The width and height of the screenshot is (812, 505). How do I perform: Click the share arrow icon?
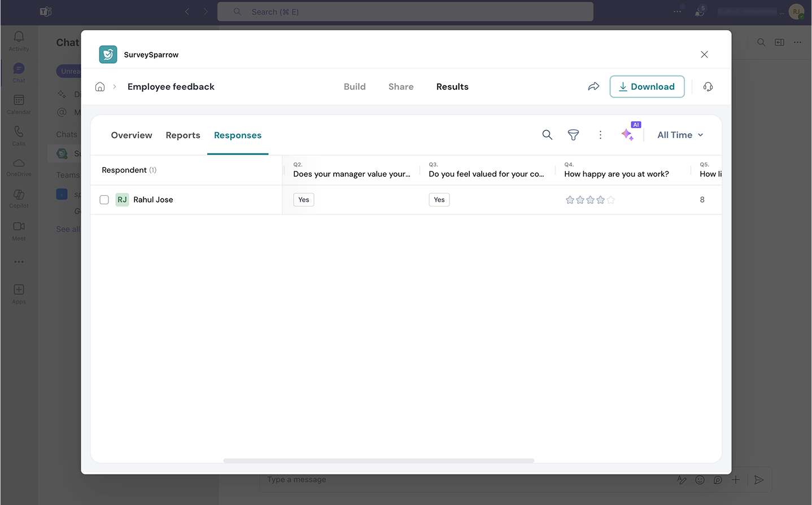pos(593,87)
